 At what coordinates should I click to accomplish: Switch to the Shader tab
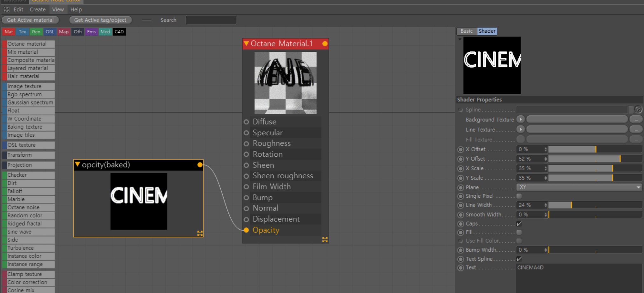point(487,31)
